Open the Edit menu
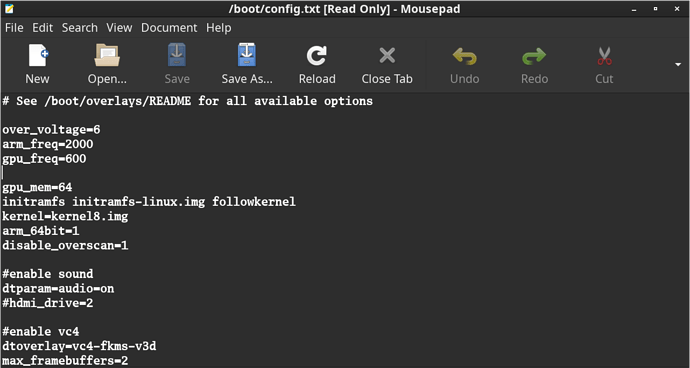690x368 pixels. [42, 28]
